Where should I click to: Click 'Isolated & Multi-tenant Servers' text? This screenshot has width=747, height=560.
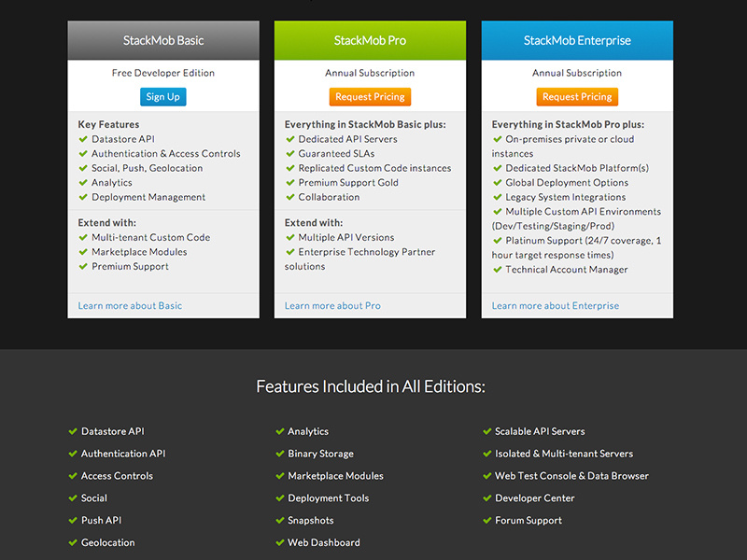tap(564, 454)
